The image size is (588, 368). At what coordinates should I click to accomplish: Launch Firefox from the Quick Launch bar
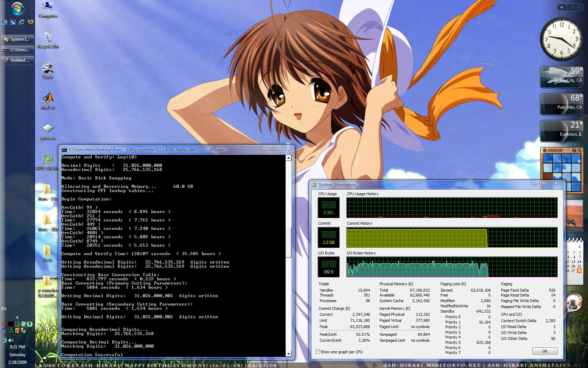tap(30, 22)
